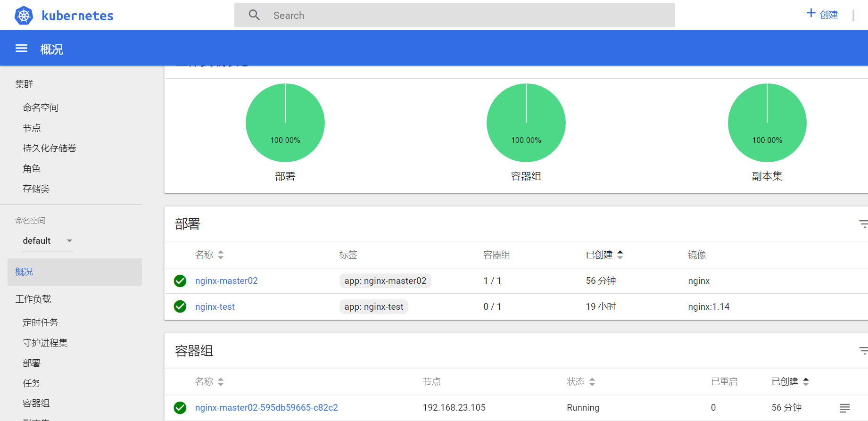The image size is (868, 421).
Task: Click the 1 / 1 pods cell
Action: (492, 281)
